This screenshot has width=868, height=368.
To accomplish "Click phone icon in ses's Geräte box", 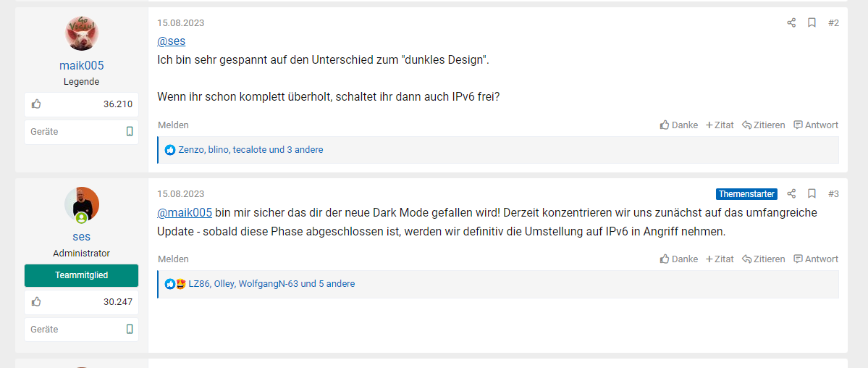I will pyautogui.click(x=130, y=330).
